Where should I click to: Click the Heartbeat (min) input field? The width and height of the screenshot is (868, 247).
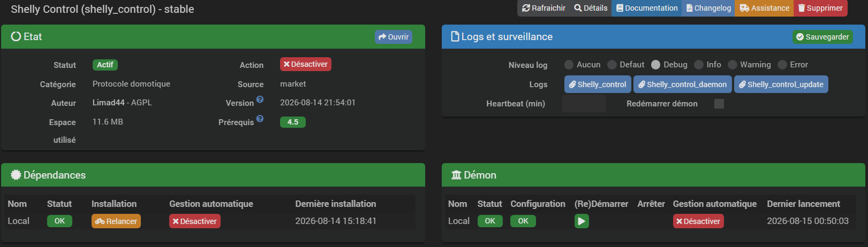click(584, 104)
